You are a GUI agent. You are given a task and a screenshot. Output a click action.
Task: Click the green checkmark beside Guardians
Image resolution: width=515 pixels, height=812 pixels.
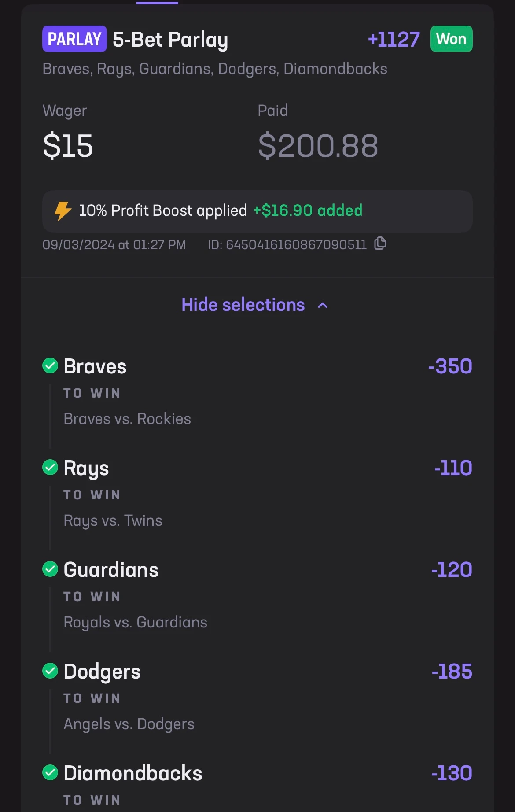(50, 569)
